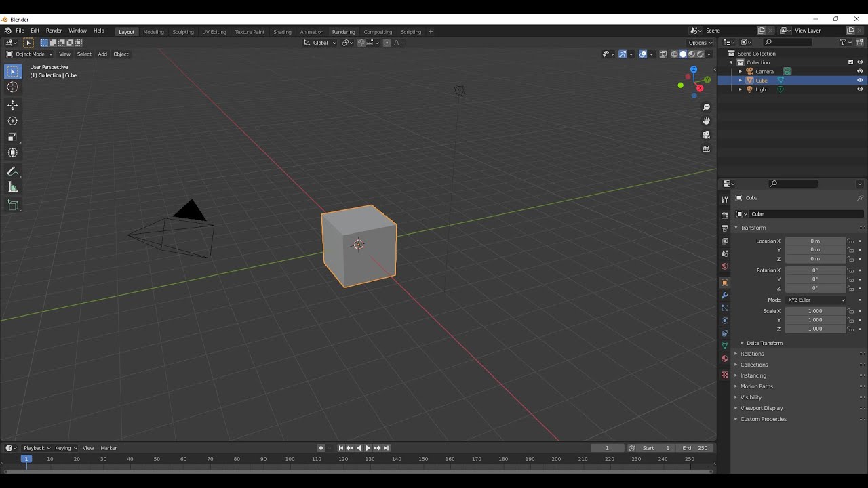Toggle X-ray display in viewport header

663,54
